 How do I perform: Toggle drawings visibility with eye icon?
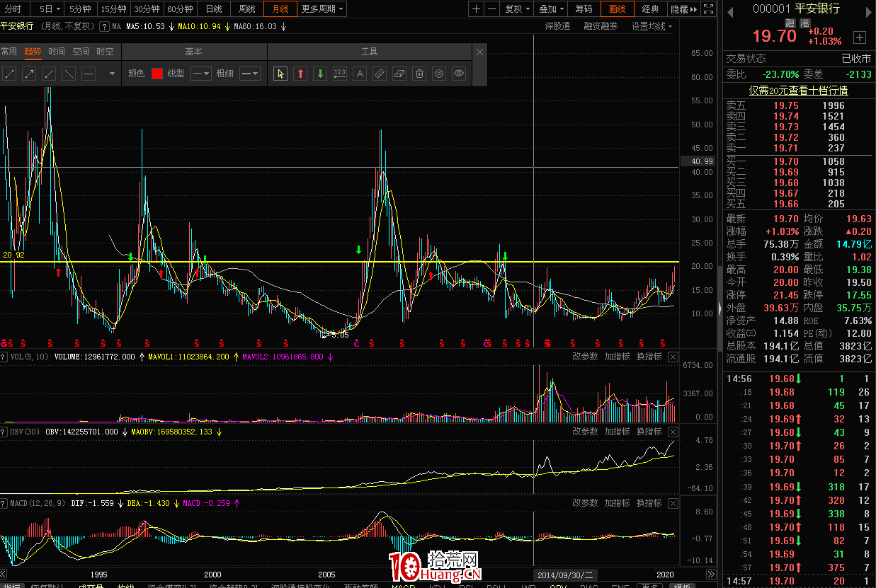point(459,74)
